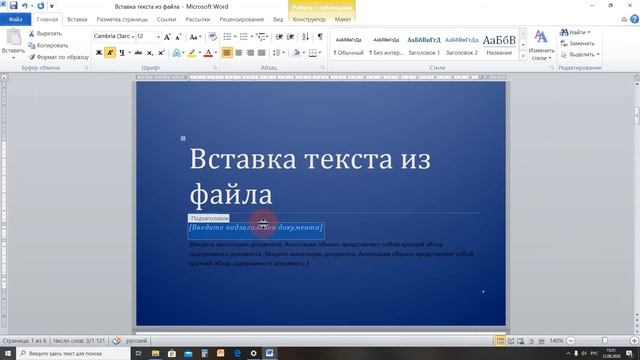This screenshot has height=360, width=640.
Task: Click Format Painter (Формат по образцу)
Action: point(58,57)
